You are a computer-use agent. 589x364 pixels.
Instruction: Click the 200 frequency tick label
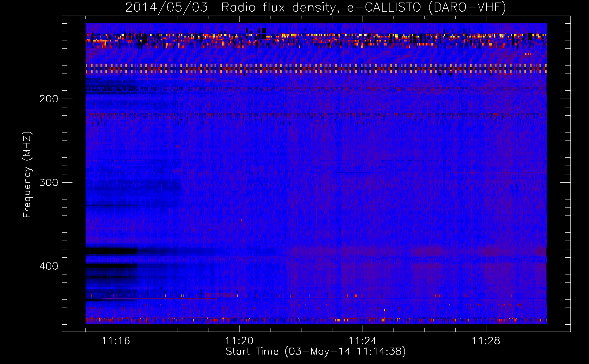pos(49,99)
